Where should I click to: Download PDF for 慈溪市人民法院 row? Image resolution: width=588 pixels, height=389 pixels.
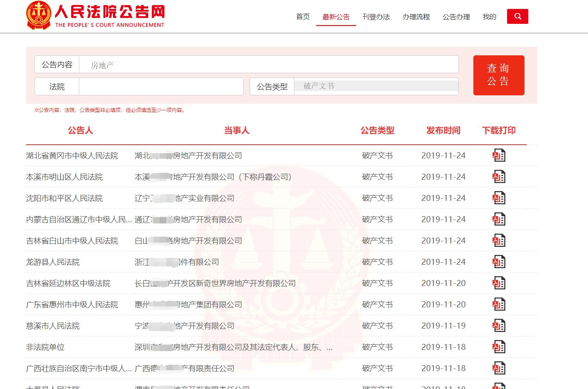499,325
